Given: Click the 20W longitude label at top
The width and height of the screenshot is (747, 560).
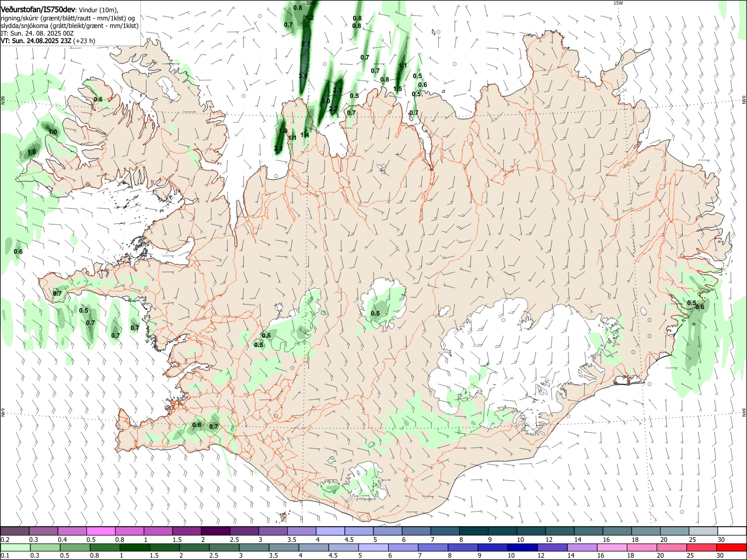Looking at the screenshot, I should click(310, 3).
